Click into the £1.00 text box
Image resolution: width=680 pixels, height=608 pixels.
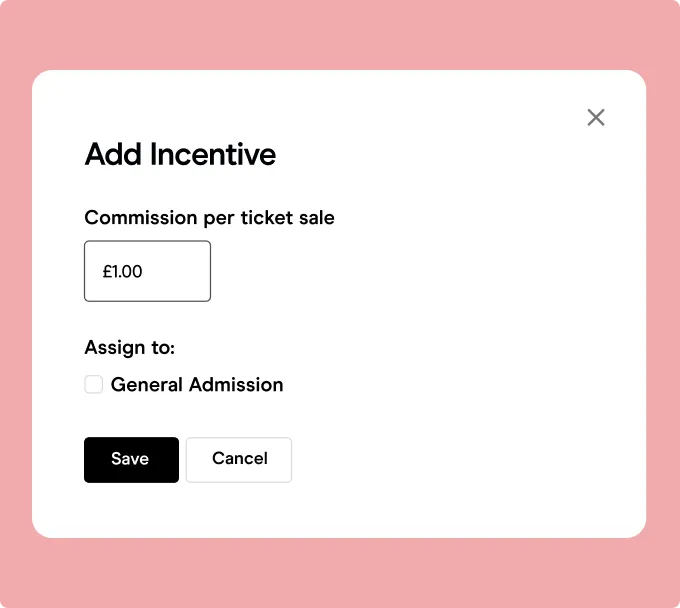tap(147, 271)
